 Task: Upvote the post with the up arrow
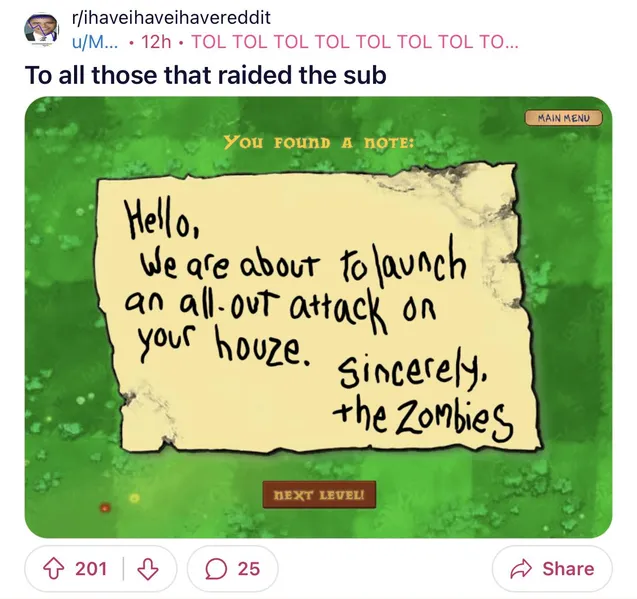tap(54, 569)
